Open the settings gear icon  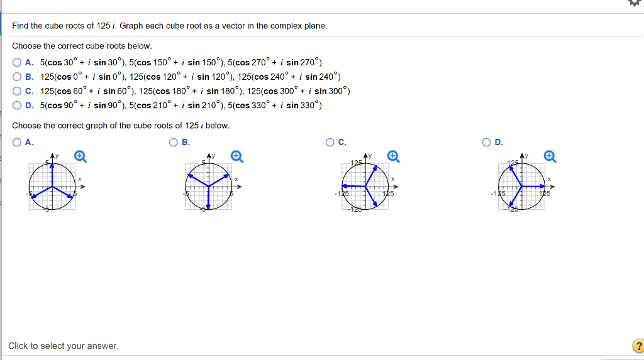(x=636, y=3)
